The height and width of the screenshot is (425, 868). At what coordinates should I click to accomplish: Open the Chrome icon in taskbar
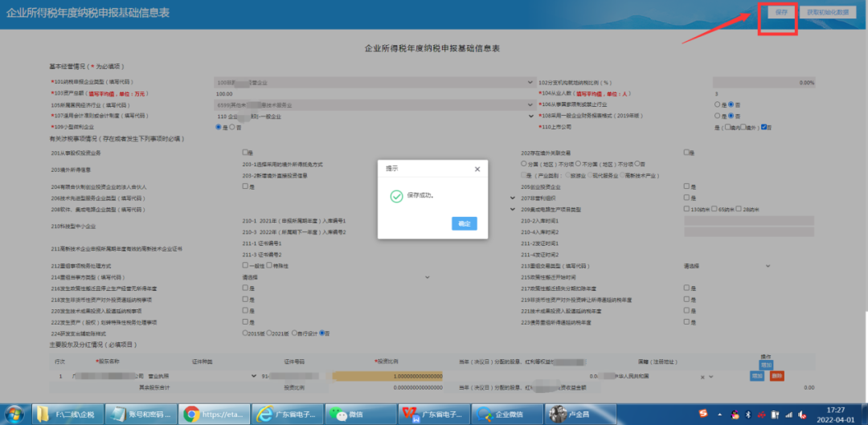click(x=215, y=414)
